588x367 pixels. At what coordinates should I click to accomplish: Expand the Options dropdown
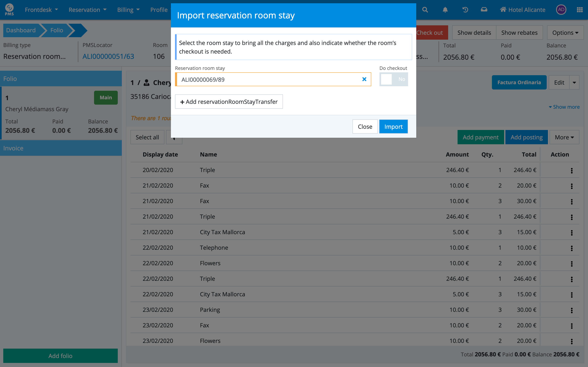pyautogui.click(x=565, y=33)
